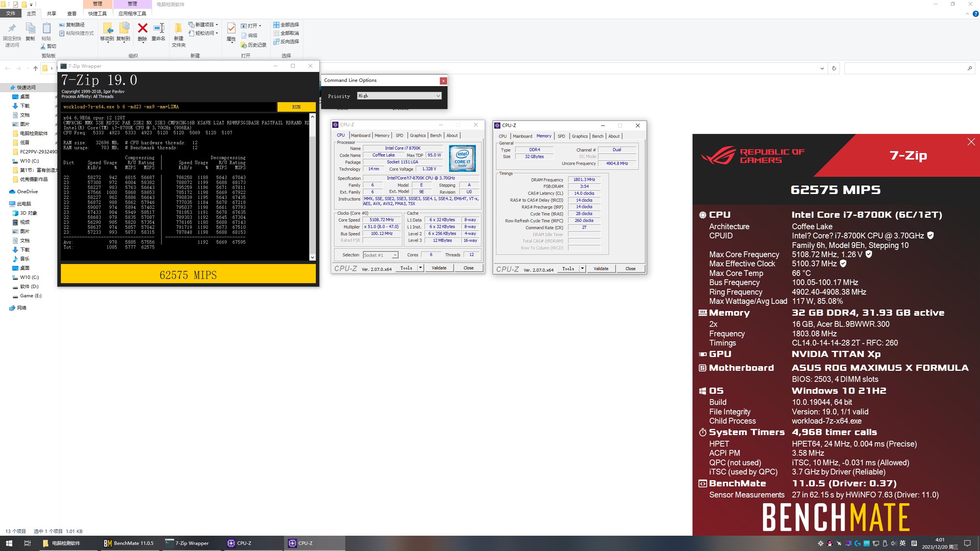Close the BenchMate result overlay
The width and height of the screenshot is (980, 551).
(971, 142)
